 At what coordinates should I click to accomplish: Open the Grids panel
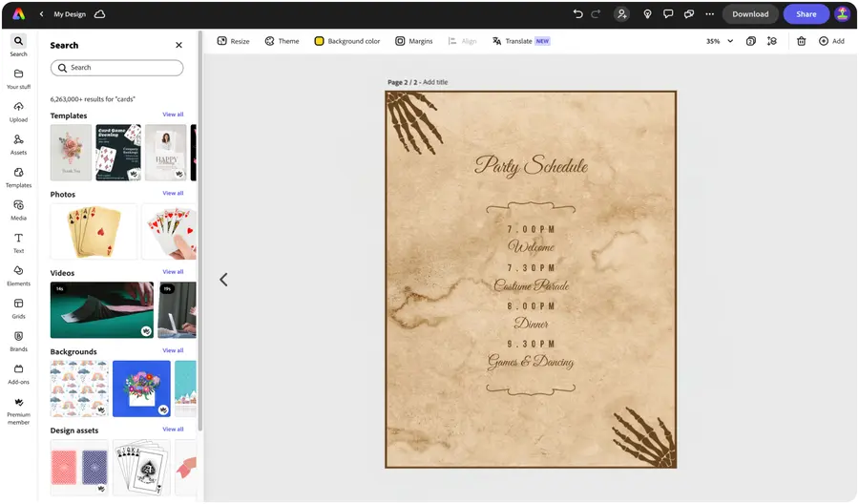click(19, 309)
